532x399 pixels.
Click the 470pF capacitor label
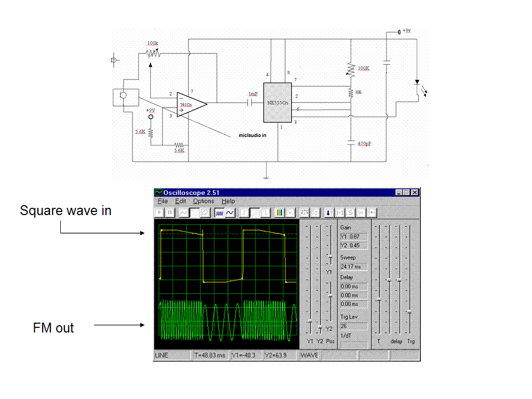click(x=364, y=143)
